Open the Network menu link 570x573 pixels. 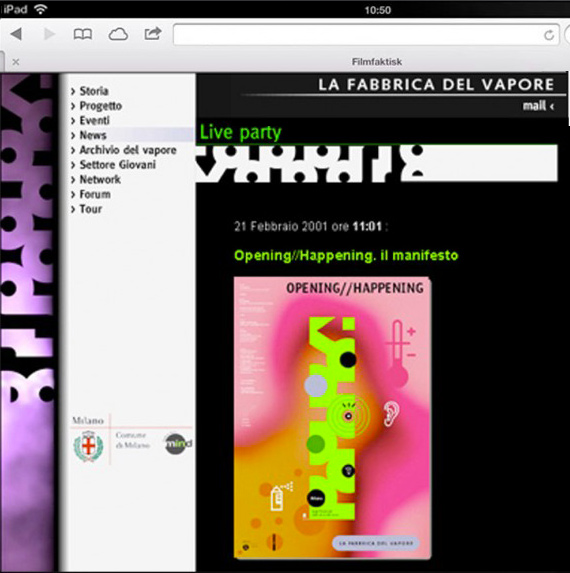100,179
